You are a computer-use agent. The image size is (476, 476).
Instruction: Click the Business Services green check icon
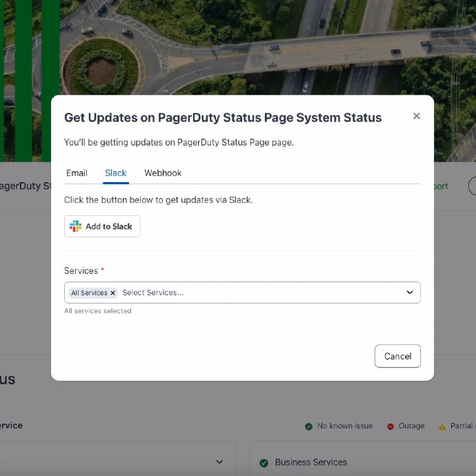(264, 463)
